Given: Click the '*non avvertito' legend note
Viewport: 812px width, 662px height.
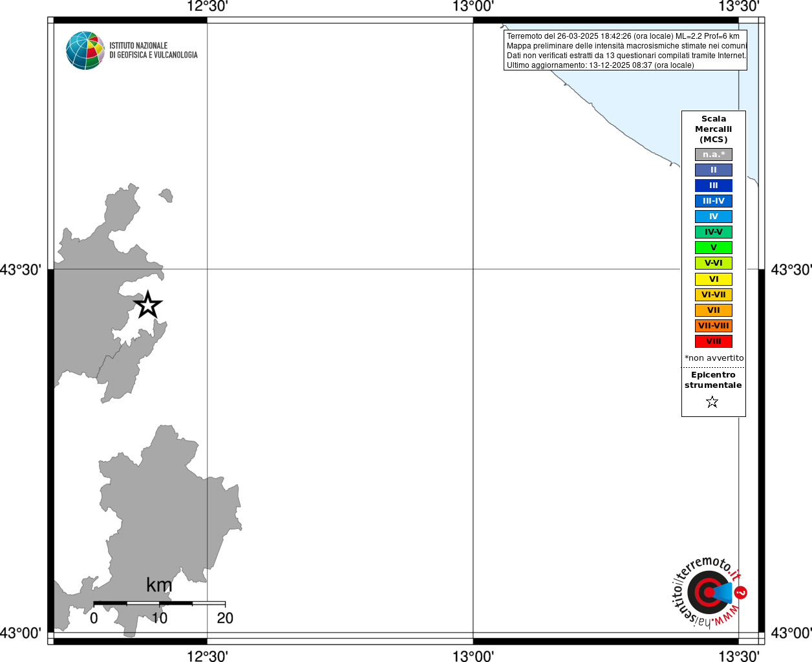Looking at the screenshot, I should (x=714, y=358).
